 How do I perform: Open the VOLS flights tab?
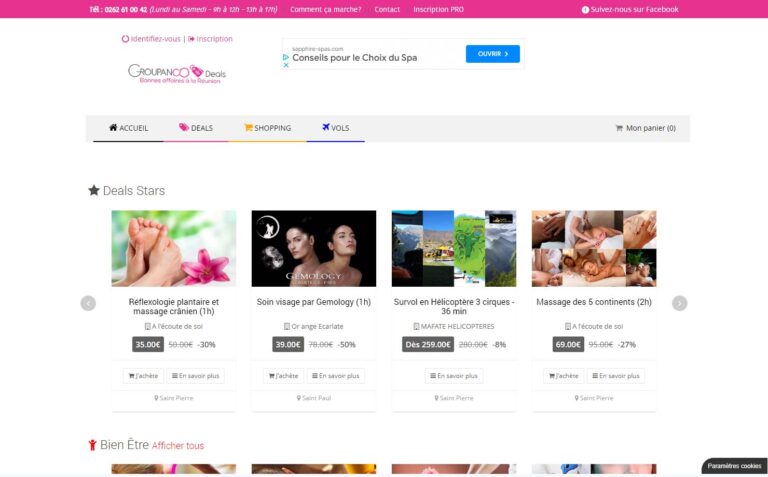point(336,128)
